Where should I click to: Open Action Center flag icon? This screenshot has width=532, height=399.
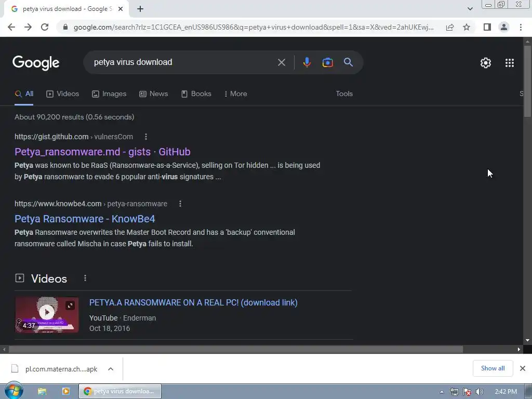[467, 392]
